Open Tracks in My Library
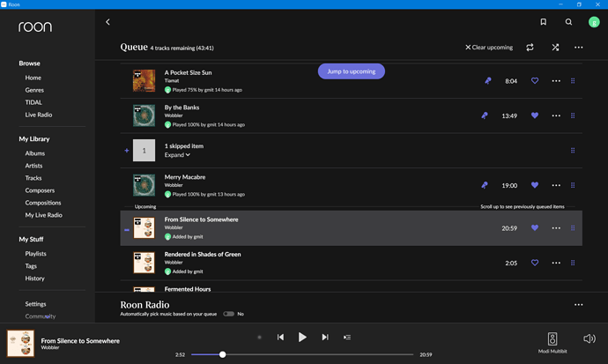This screenshot has width=608, height=364. coord(33,178)
